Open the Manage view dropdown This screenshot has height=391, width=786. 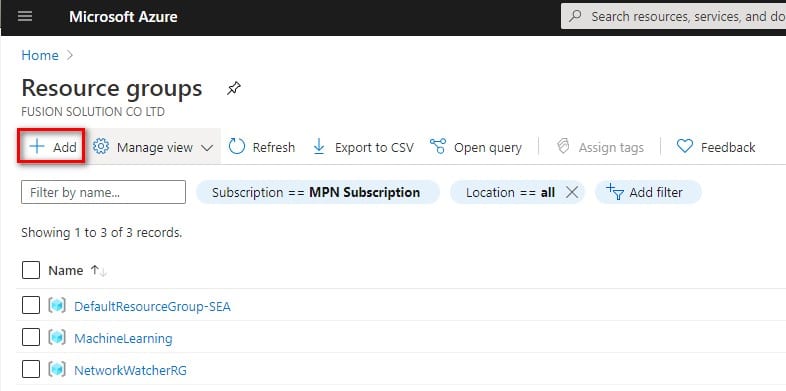coord(153,147)
